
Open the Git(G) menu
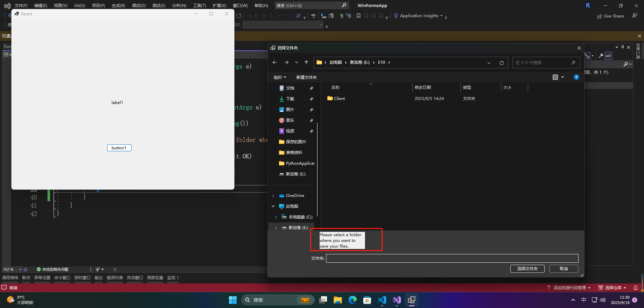pyautogui.click(x=80, y=6)
